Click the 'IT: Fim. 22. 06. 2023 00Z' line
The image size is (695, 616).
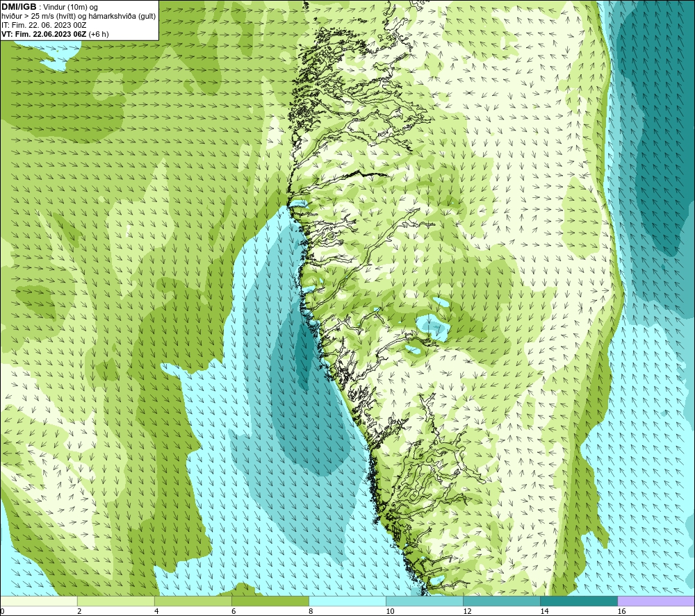point(44,25)
